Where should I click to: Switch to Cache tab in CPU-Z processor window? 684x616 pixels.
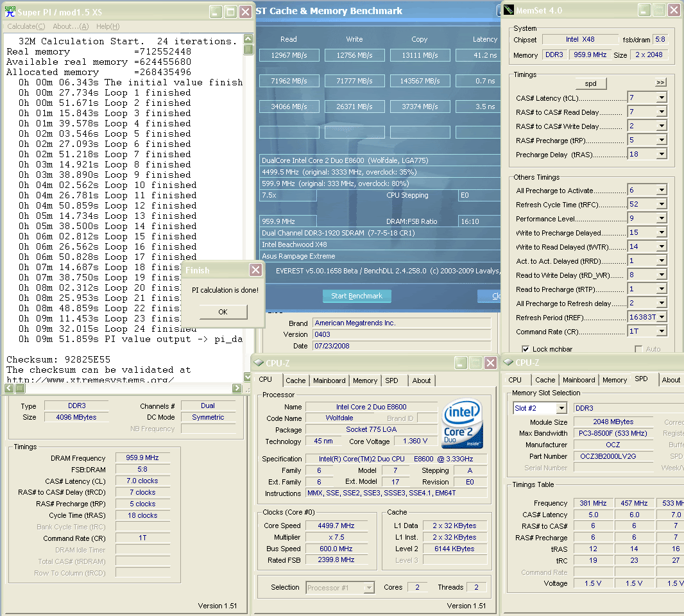coord(296,381)
